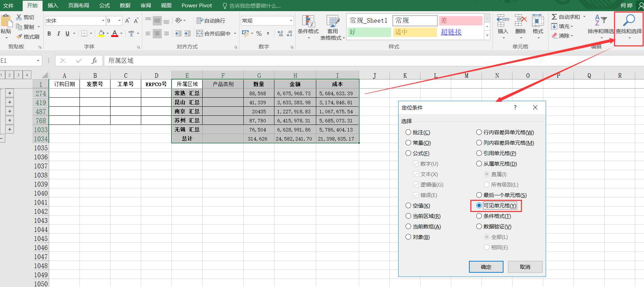Apply 适中 (Neutral) yellow cell style

[415, 32]
